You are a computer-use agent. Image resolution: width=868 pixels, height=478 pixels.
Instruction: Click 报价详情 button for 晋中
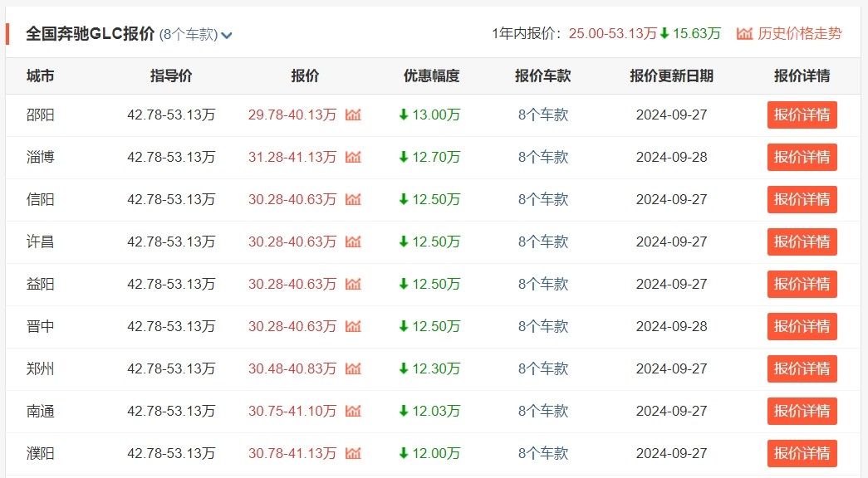(x=802, y=326)
